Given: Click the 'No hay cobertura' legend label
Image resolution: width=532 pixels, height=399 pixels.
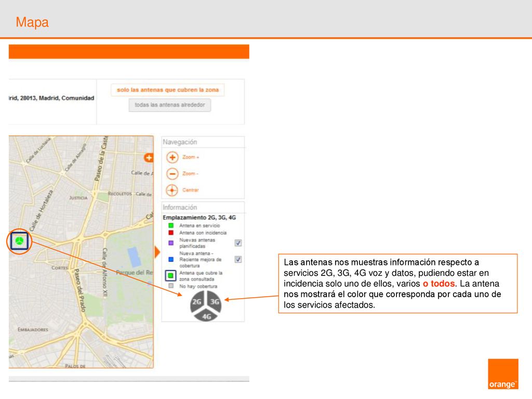Looking at the screenshot, I should 198,286.
